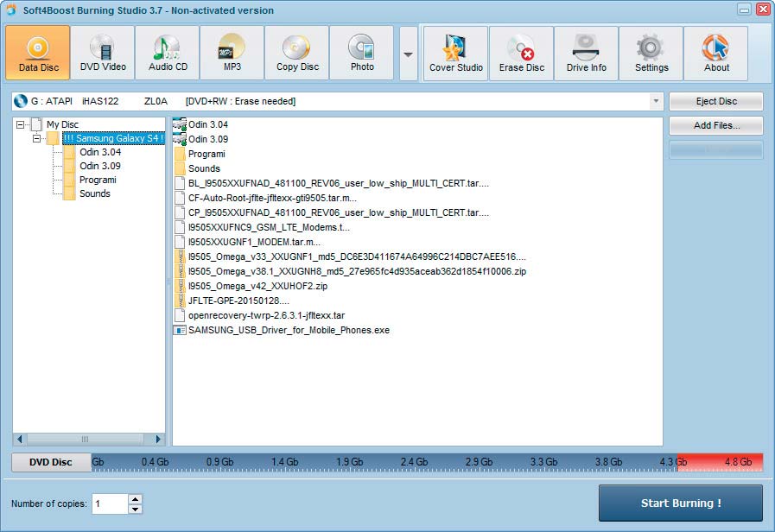Collapse the My Disc tree node

click(20, 124)
